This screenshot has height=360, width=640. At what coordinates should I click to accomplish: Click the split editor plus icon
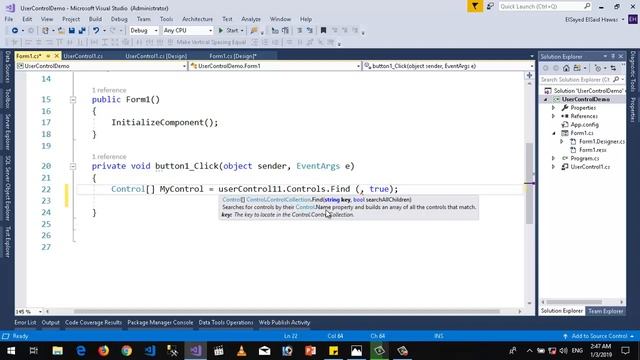click(529, 75)
